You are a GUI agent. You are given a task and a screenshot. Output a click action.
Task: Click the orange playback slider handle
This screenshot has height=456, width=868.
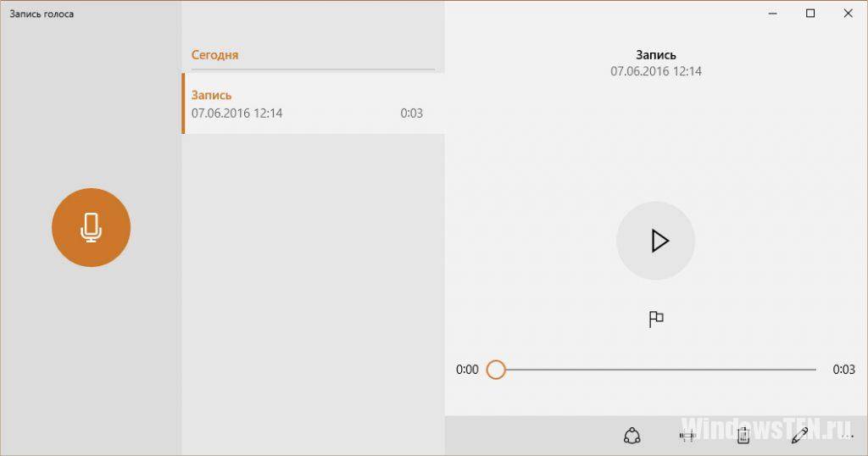point(496,370)
